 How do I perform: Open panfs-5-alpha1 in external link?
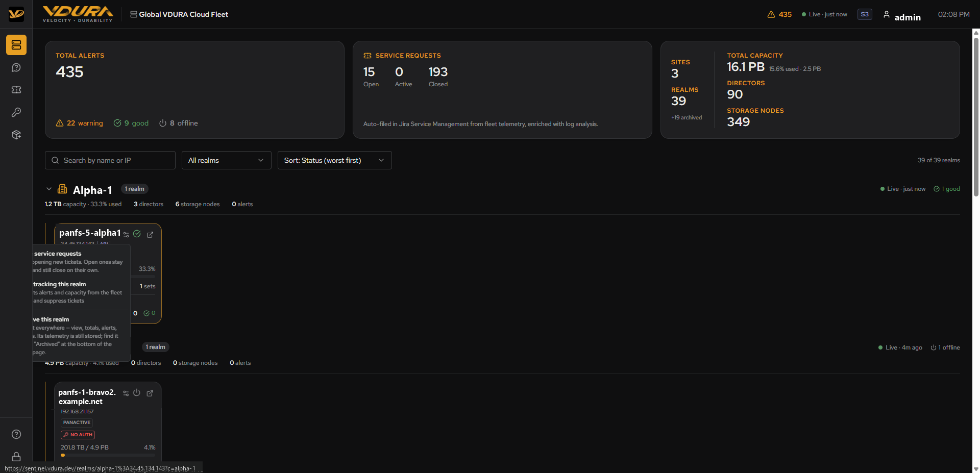tap(150, 235)
